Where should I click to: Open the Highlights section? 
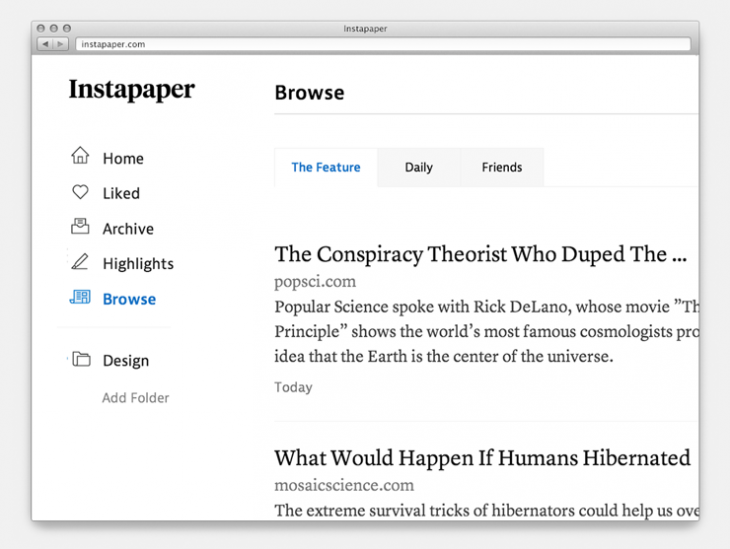click(138, 264)
